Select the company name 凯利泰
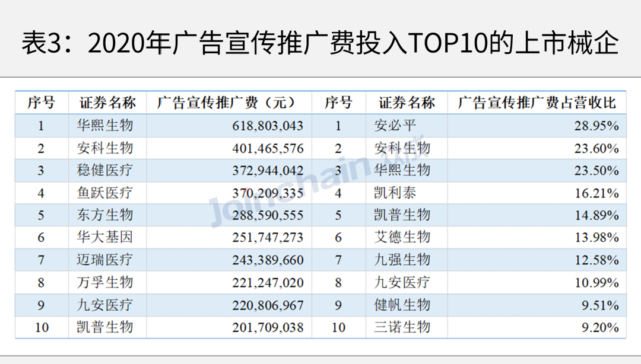641x364 pixels. point(395,193)
